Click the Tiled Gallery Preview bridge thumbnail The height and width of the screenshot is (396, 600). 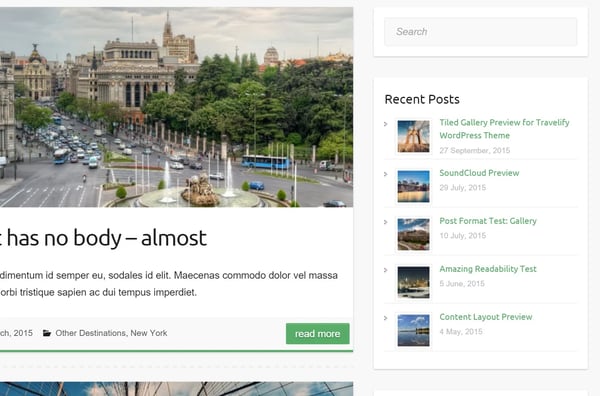click(x=413, y=137)
